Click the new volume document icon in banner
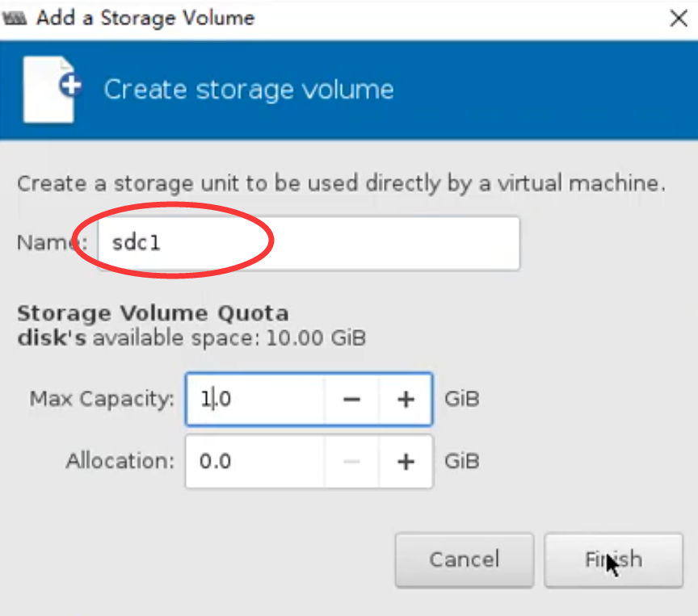This screenshot has width=698, height=616. pos(52,89)
